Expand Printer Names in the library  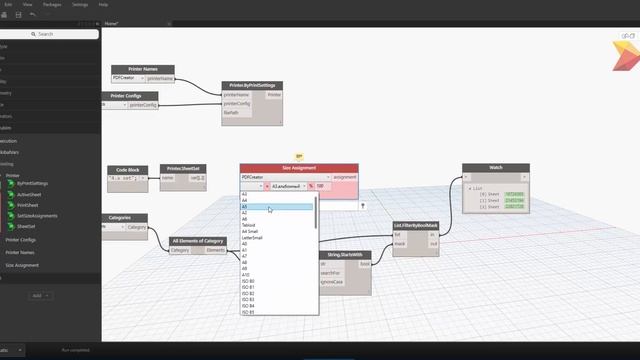click(20, 253)
